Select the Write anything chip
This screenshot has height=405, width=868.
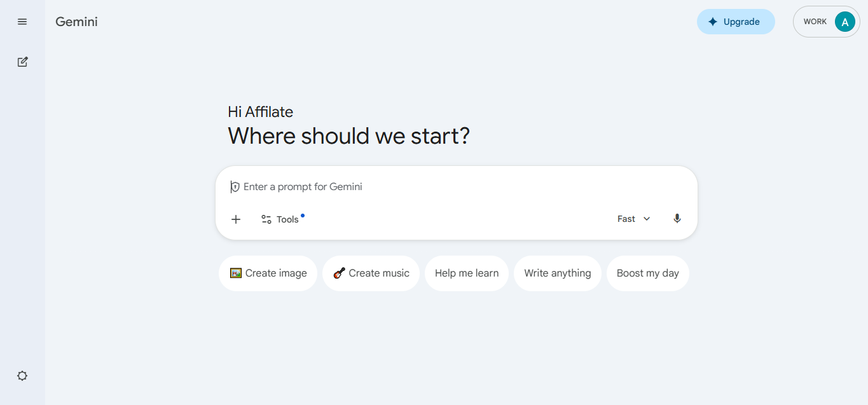pyautogui.click(x=558, y=273)
